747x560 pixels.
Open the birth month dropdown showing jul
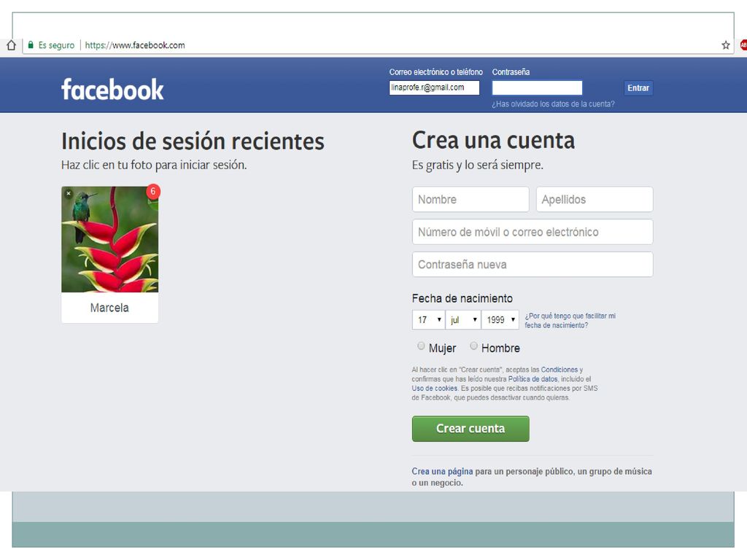click(463, 320)
